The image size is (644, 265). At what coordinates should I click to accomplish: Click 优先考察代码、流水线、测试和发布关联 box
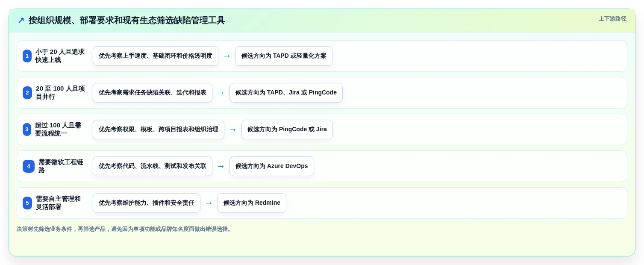[153, 166]
